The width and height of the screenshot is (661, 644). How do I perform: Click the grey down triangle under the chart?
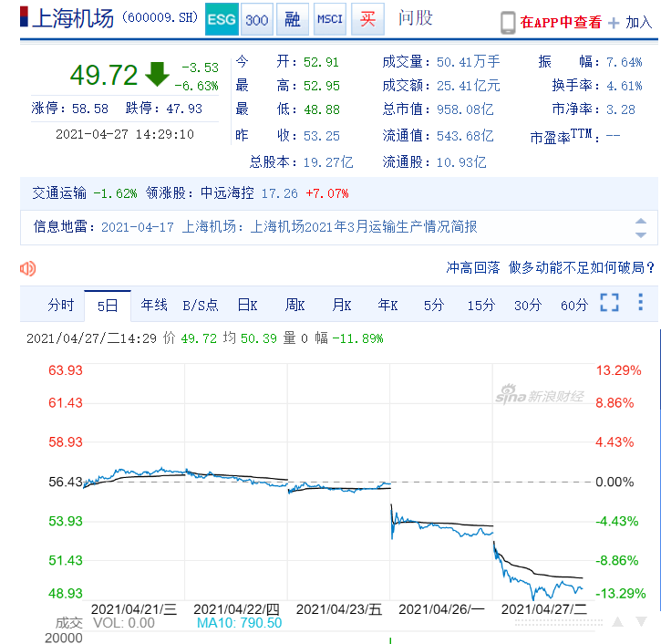pos(642,621)
